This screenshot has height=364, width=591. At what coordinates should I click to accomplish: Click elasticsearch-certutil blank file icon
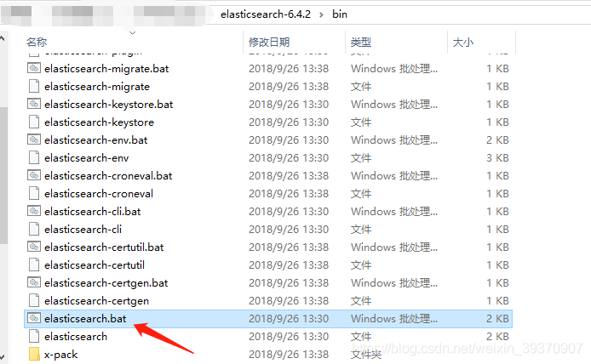point(34,265)
